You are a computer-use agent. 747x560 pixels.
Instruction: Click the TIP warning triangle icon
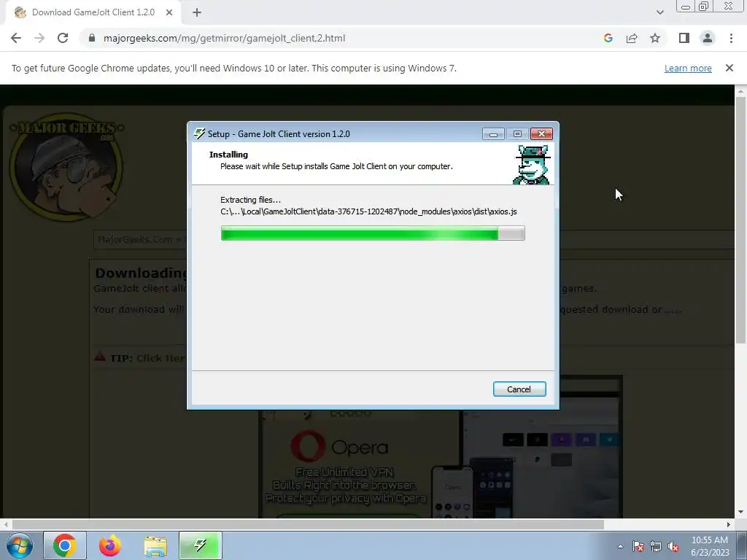point(99,357)
